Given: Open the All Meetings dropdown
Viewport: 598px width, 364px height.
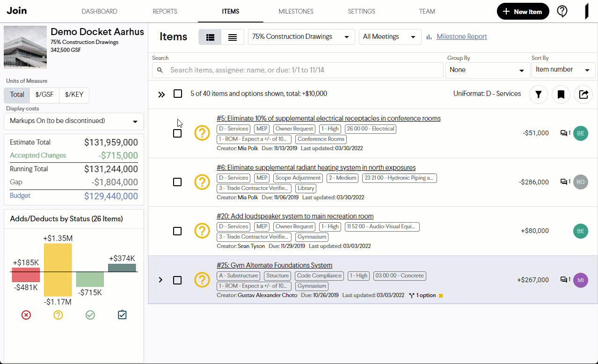Looking at the screenshot, I should point(390,37).
